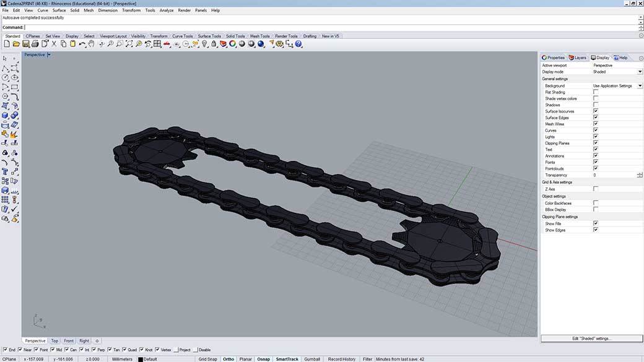Image resolution: width=644 pixels, height=362 pixels.
Task: Toggle Ortho in status bar
Action: click(x=228, y=359)
